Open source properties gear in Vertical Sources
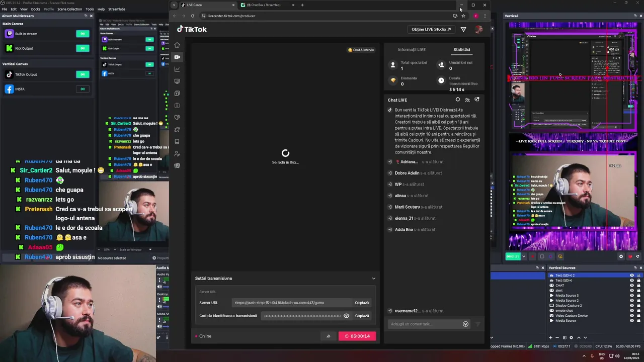 [571, 337]
